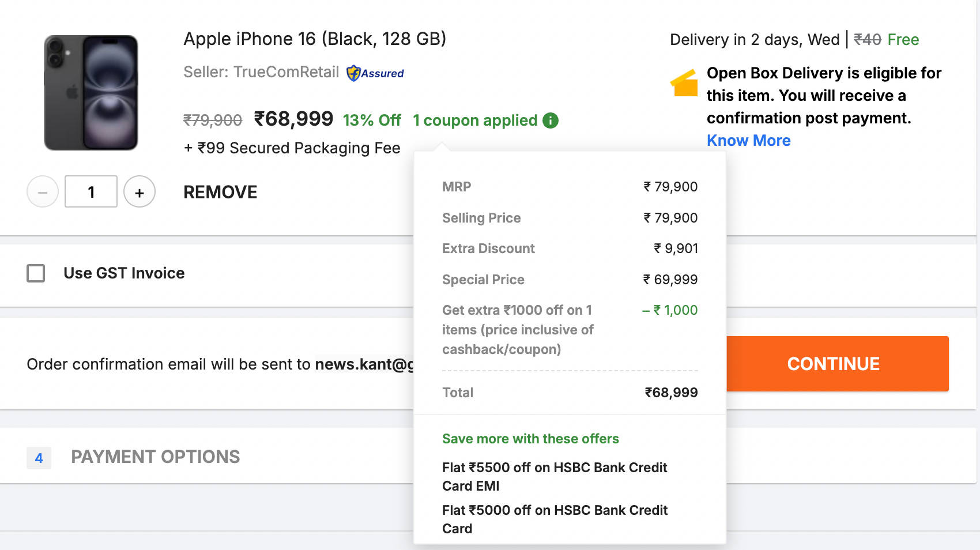Click the Assured badge icon
This screenshot has height=550, width=980.
[375, 73]
